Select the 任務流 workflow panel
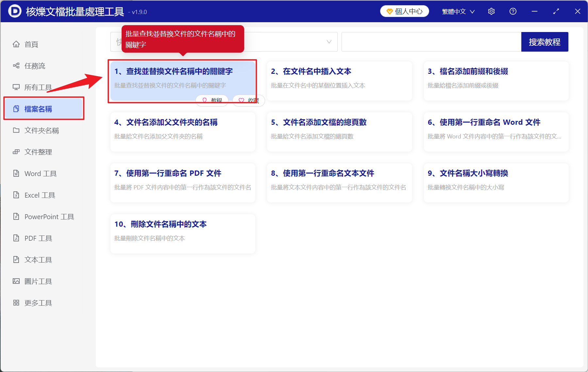Image resolution: width=588 pixels, height=372 pixels. (34, 66)
